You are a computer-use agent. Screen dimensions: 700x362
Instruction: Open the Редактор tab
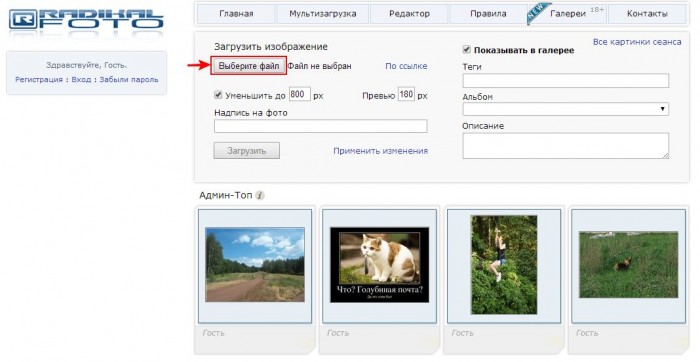point(409,14)
